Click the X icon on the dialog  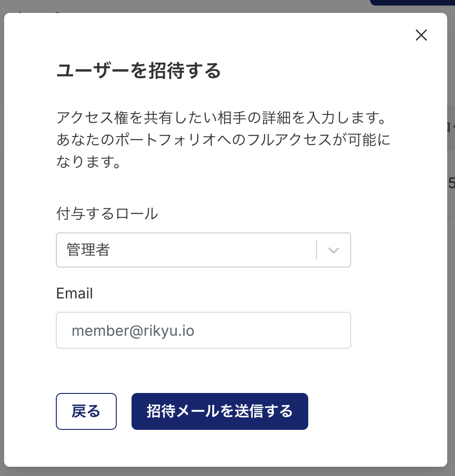click(x=421, y=36)
